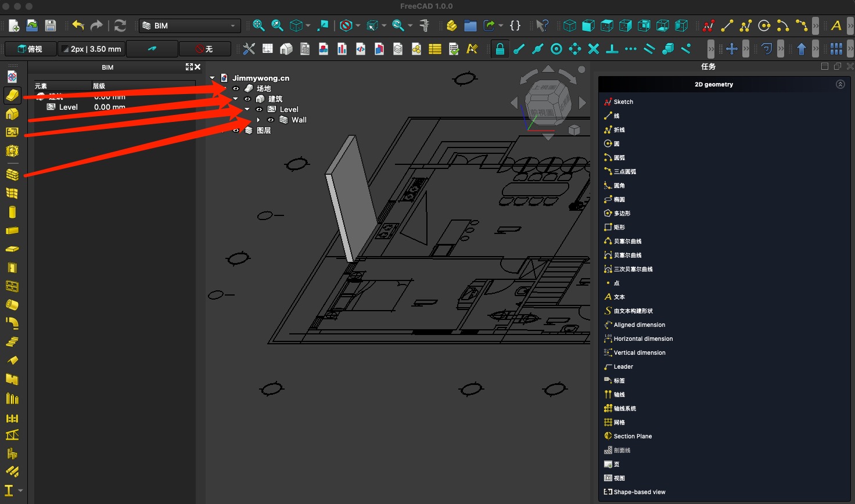
Task: Click the Building tool icon
Action: [12, 114]
